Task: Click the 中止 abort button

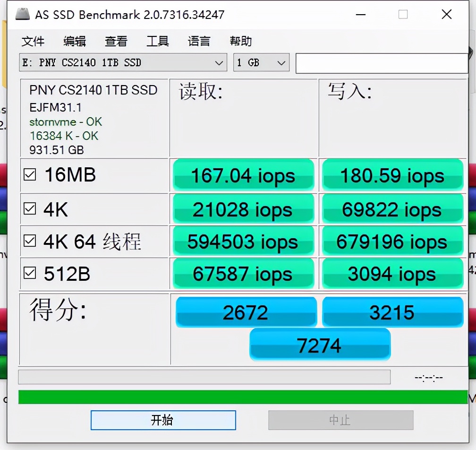Action: 340,420
